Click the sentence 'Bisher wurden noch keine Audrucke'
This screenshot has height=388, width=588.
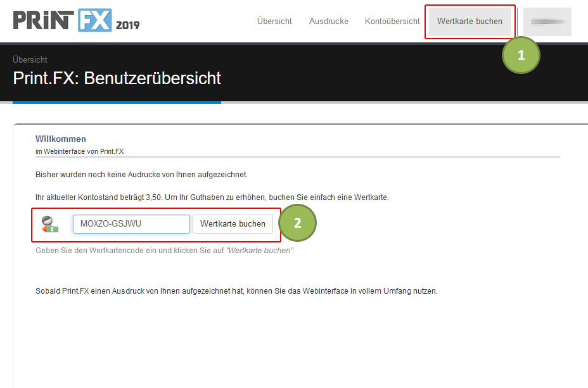pyautogui.click(x=141, y=175)
